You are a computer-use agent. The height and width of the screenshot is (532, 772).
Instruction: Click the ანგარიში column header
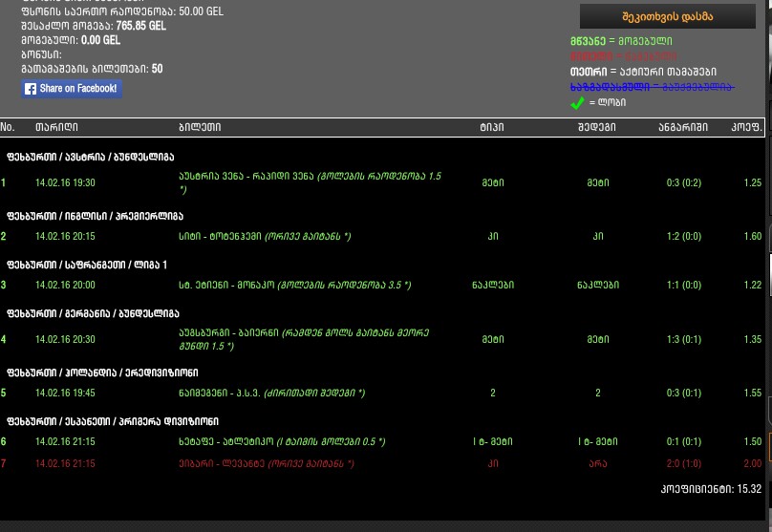[682, 127]
